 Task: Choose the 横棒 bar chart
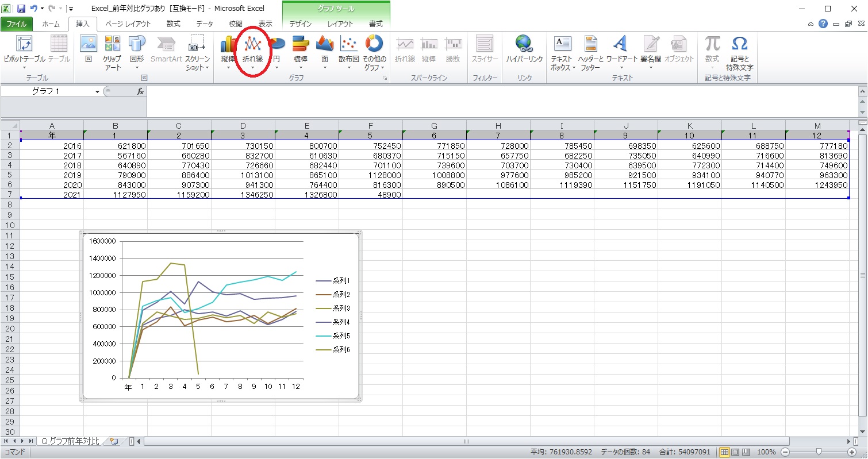click(301, 52)
